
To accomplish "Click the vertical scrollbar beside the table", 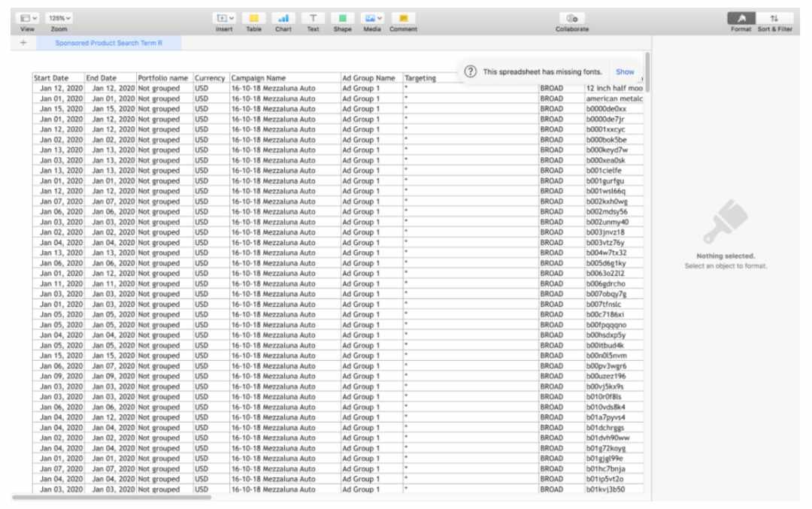I will click(x=647, y=71).
